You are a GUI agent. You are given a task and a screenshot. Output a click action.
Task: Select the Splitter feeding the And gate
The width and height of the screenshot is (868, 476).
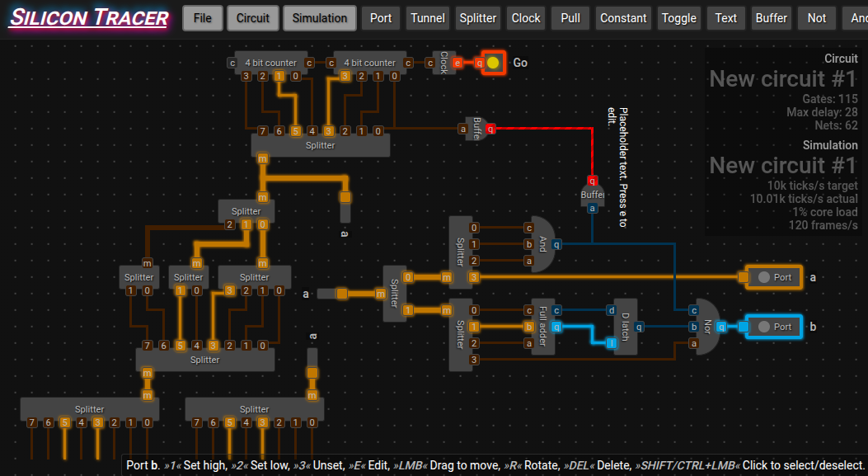(x=460, y=252)
